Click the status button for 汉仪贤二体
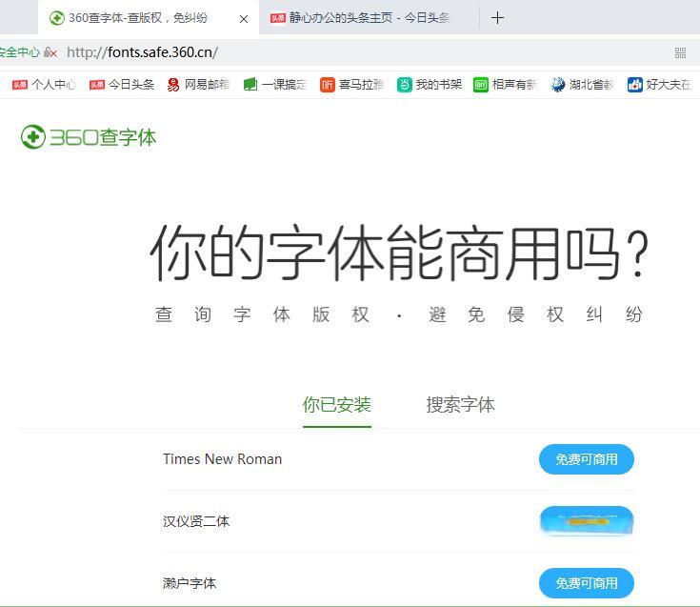Viewport: 700px width, 607px height. (586, 521)
